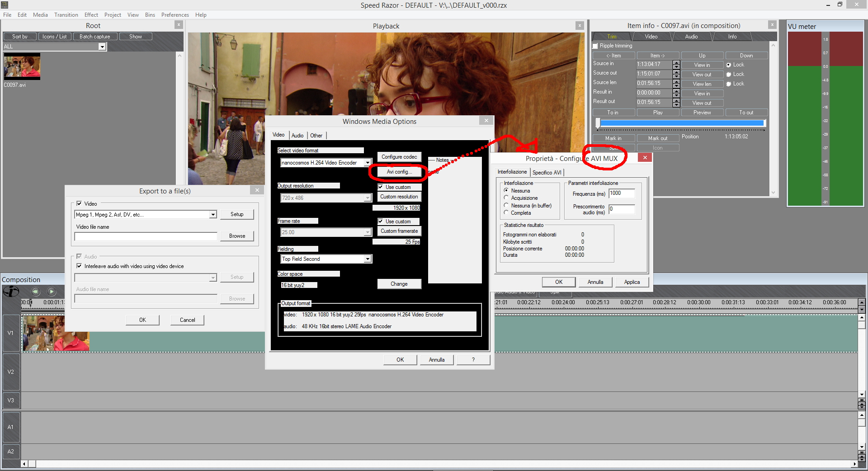868x471 pixels.
Task: Click the Video file name input field
Action: pos(146,236)
